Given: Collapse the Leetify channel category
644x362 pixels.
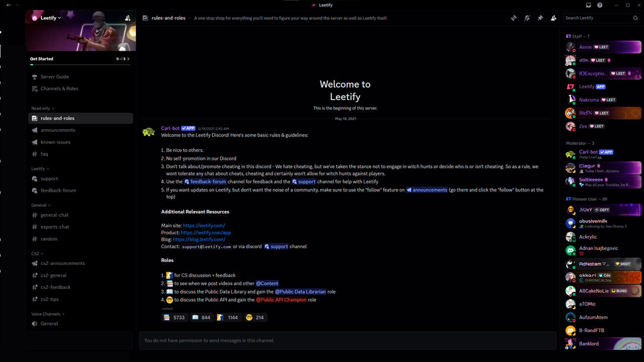Looking at the screenshot, I should (40, 169).
